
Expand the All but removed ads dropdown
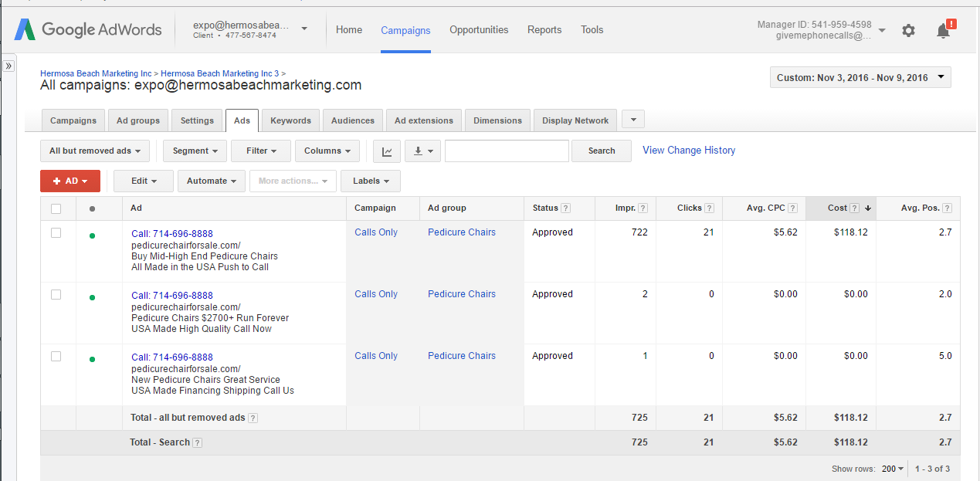click(x=95, y=151)
